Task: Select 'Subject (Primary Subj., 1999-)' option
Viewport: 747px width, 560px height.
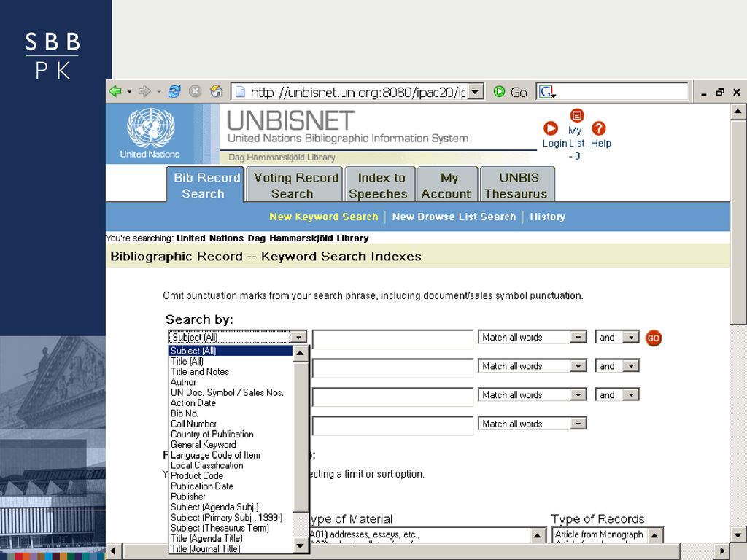Action: pos(231,518)
